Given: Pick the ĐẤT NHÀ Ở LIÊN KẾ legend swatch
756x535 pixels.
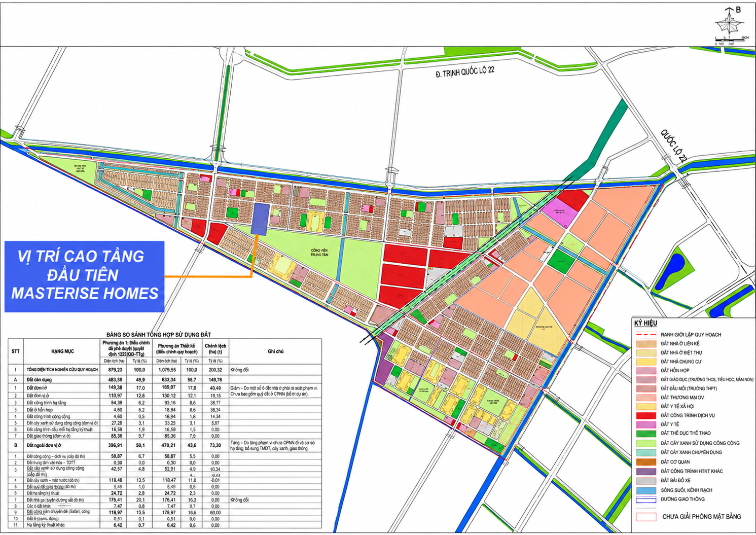Looking at the screenshot, I should coord(646,344).
